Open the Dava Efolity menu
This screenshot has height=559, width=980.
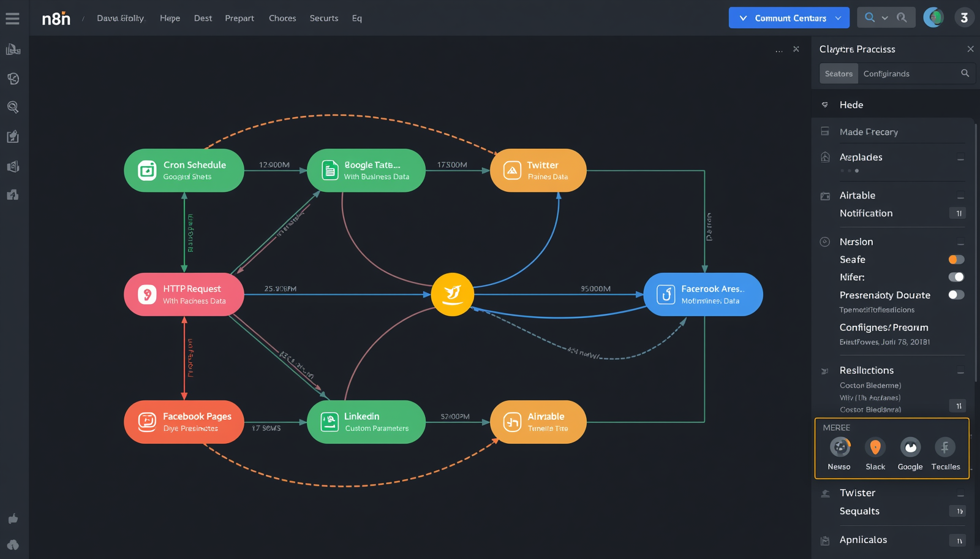point(120,18)
